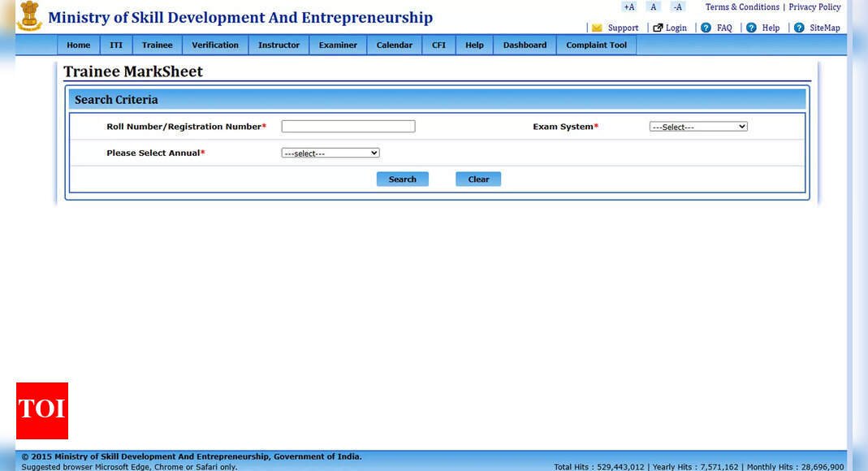Screen dimensions: 868x471
Task: Open the Examiner menu
Action: (x=339, y=45)
